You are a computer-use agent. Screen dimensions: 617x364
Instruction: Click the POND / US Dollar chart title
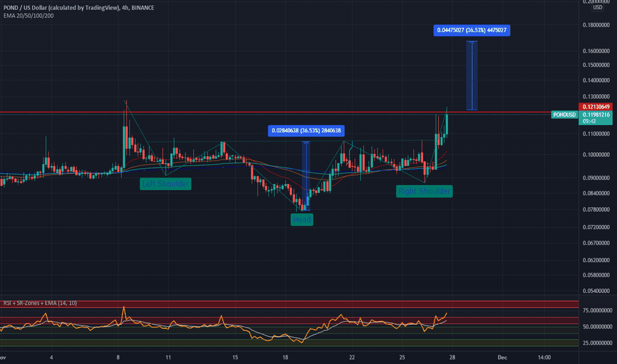tap(79, 7)
